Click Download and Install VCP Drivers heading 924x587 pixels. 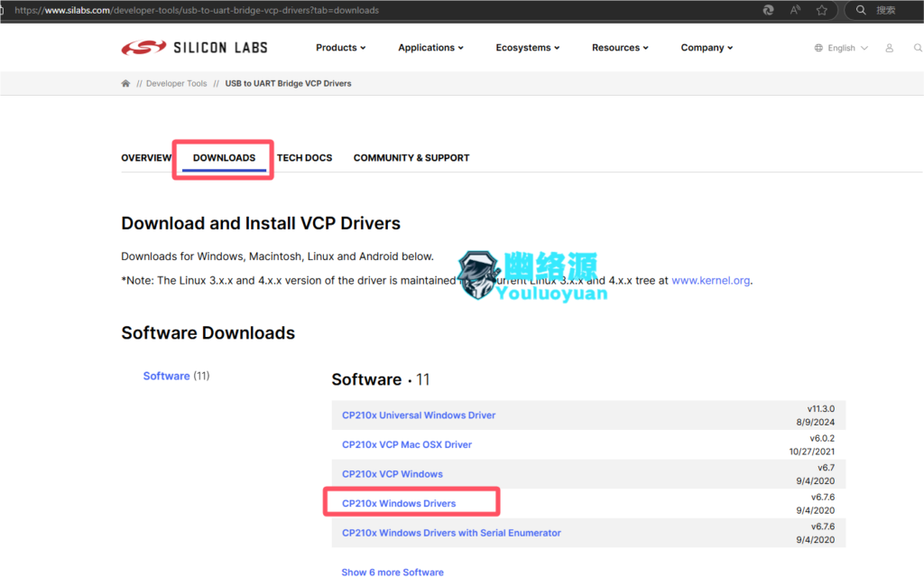tap(261, 223)
